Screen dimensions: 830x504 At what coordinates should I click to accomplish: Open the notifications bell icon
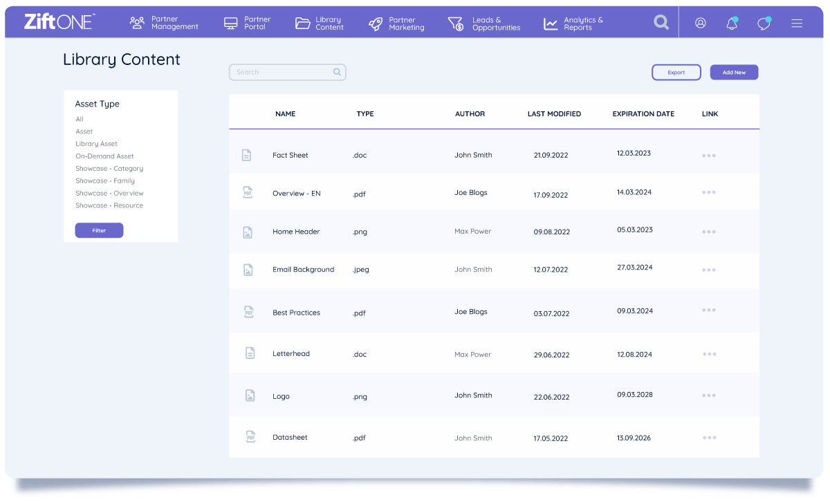tap(732, 24)
